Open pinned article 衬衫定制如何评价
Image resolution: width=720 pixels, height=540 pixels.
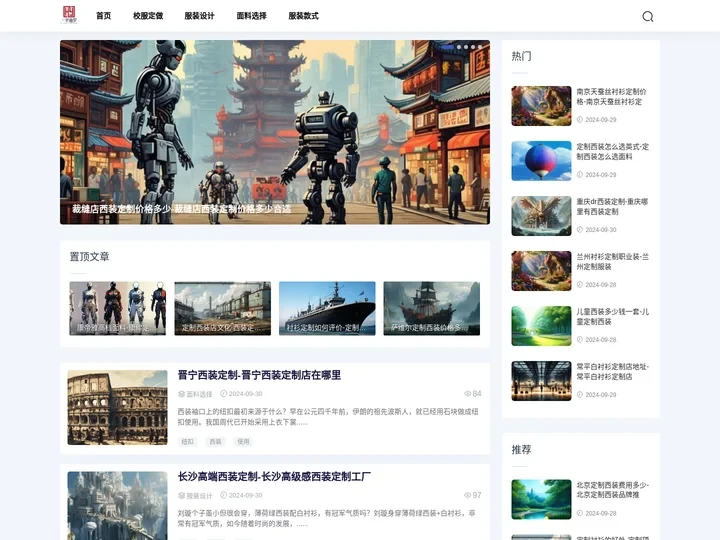(x=327, y=308)
